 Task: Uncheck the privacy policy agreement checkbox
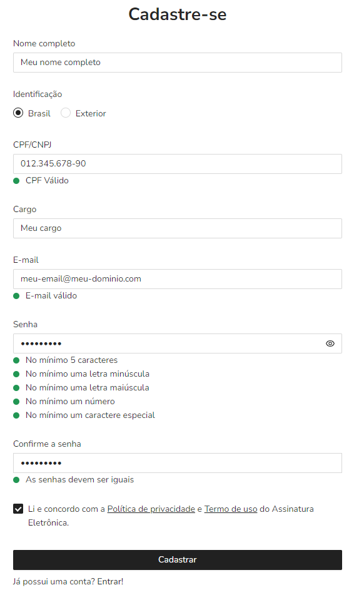pos(18,509)
